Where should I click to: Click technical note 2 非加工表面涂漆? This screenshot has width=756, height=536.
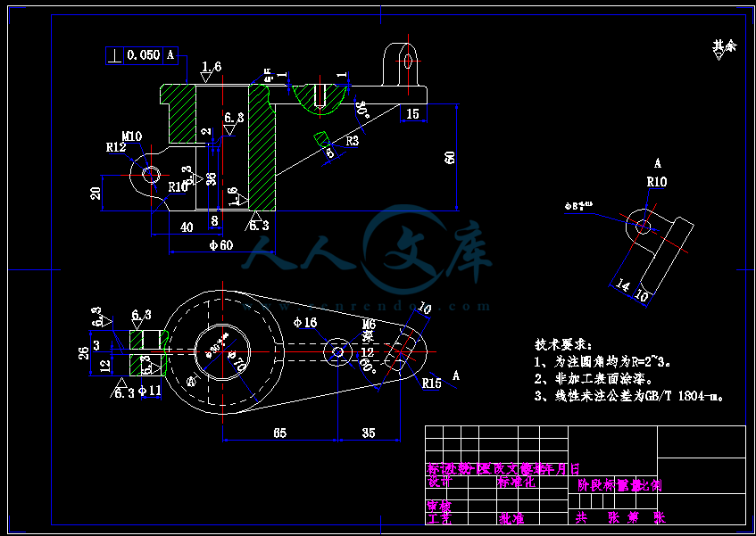tap(594, 378)
